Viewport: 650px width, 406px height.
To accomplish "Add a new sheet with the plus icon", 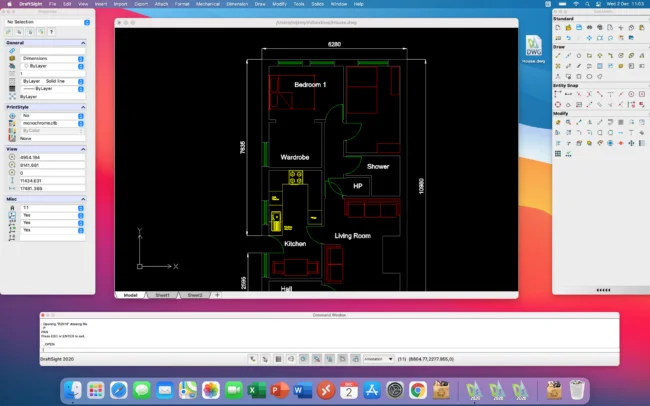I will click(x=217, y=295).
